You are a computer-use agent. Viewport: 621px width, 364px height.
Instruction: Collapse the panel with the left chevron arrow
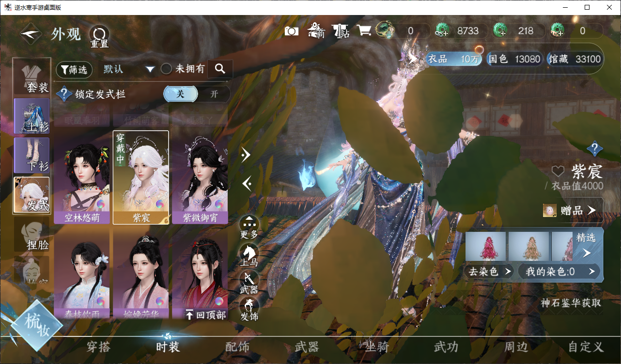pyautogui.click(x=246, y=183)
